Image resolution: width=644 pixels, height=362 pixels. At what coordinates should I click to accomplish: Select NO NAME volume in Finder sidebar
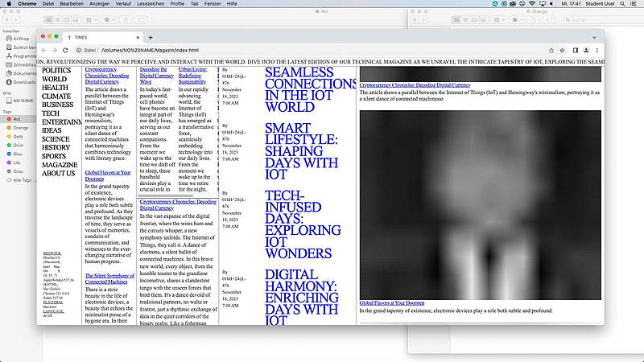click(x=19, y=101)
